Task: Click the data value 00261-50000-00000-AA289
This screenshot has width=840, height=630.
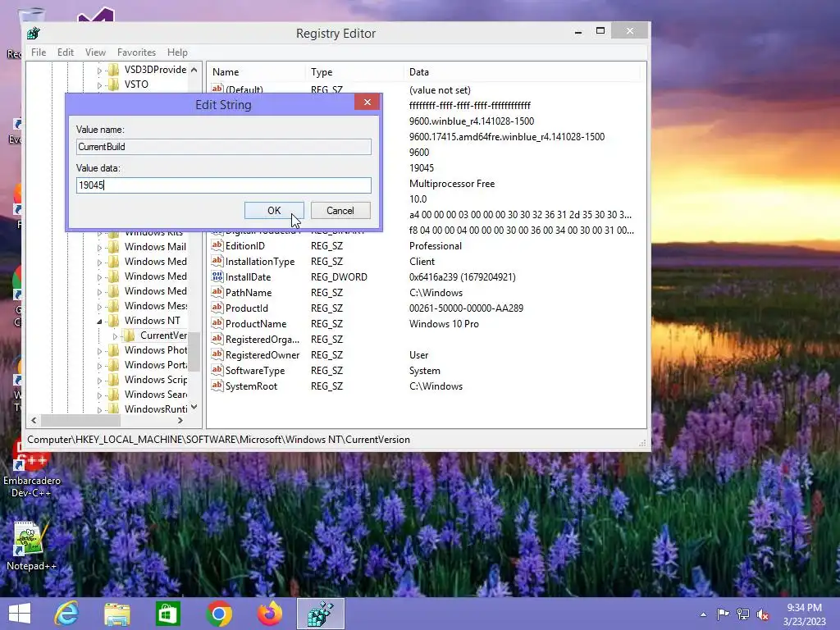Action: (x=466, y=308)
